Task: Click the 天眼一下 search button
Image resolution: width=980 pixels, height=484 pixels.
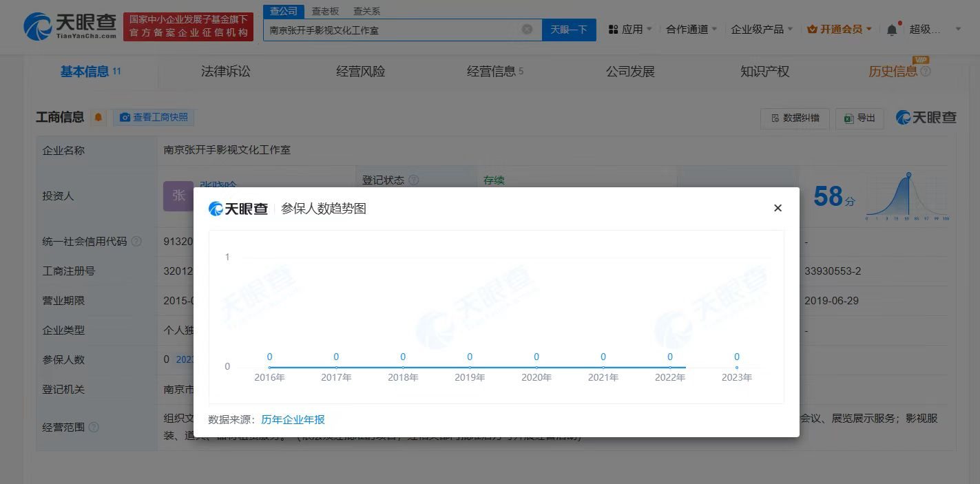Action: click(x=569, y=30)
